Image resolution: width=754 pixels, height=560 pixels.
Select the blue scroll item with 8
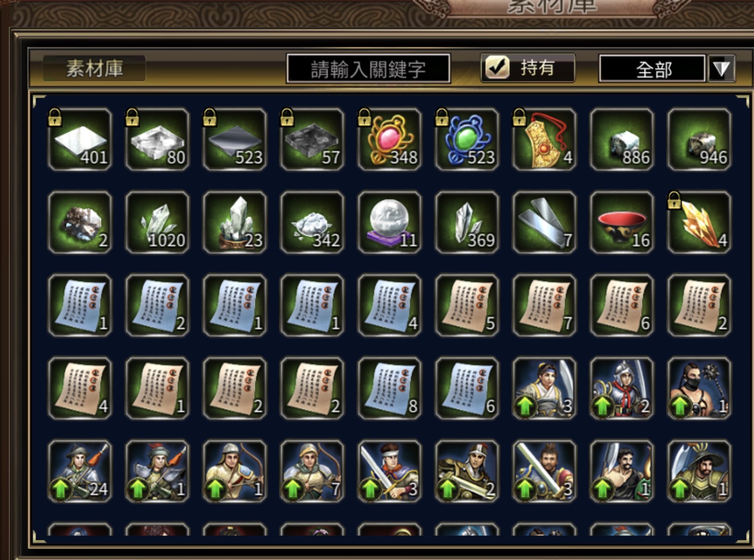point(390,388)
